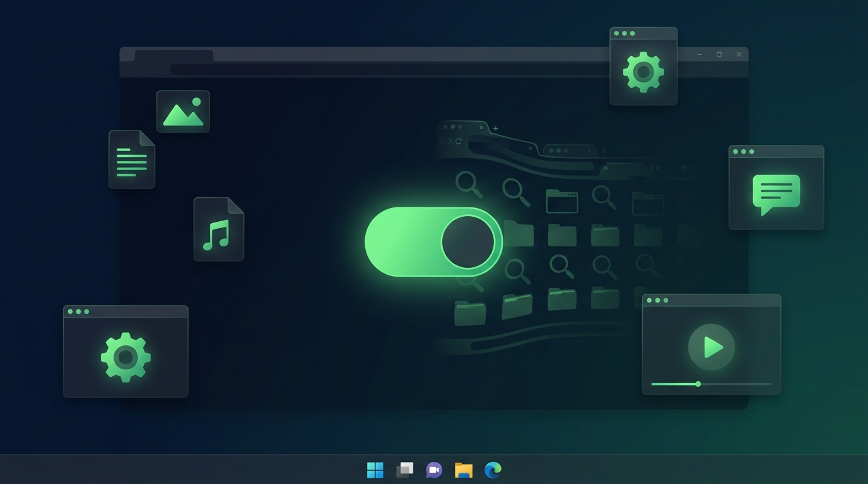This screenshot has height=484, width=868.
Task: Click the video progress slider handle
Action: 698,384
